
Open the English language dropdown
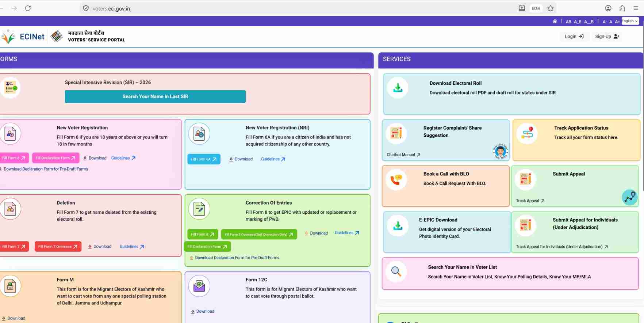[x=630, y=21]
